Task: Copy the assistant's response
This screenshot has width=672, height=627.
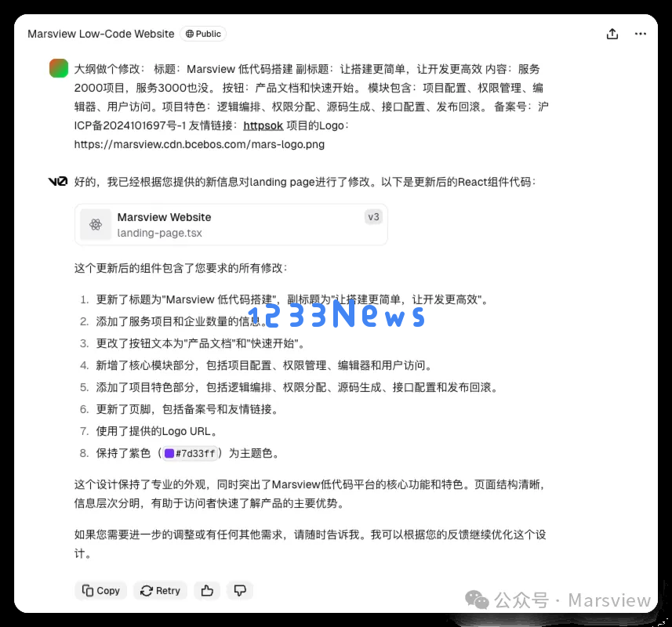Action: point(100,591)
